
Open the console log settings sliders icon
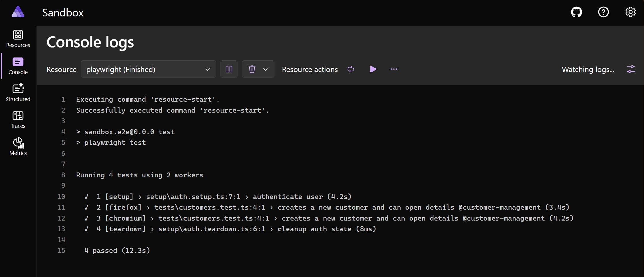coord(631,69)
